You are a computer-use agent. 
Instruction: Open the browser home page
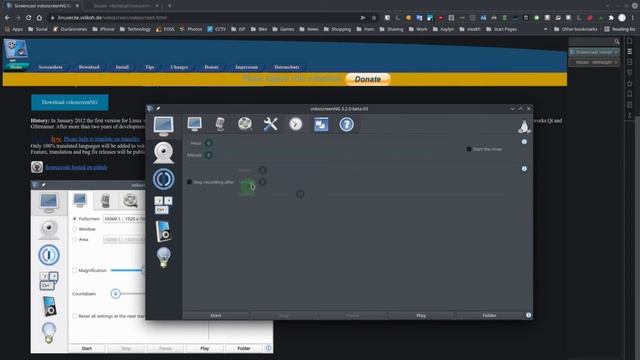(39, 18)
